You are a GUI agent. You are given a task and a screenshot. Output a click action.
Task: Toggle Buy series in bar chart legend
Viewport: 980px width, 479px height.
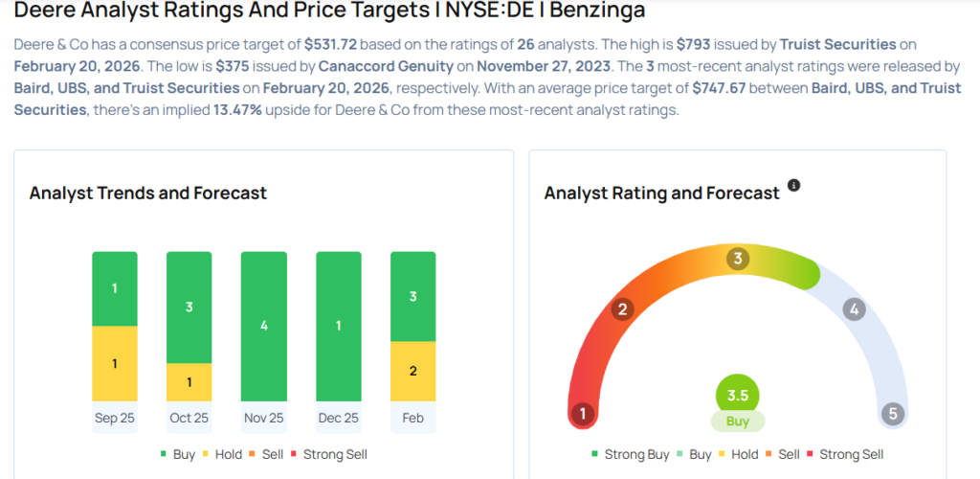[x=177, y=454]
